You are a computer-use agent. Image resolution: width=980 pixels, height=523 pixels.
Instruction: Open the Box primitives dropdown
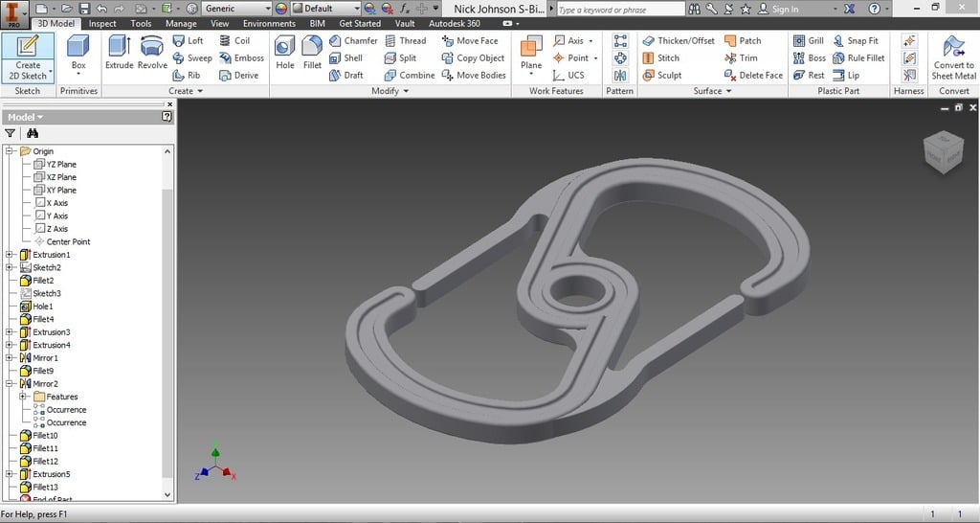click(x=78, y=74)
